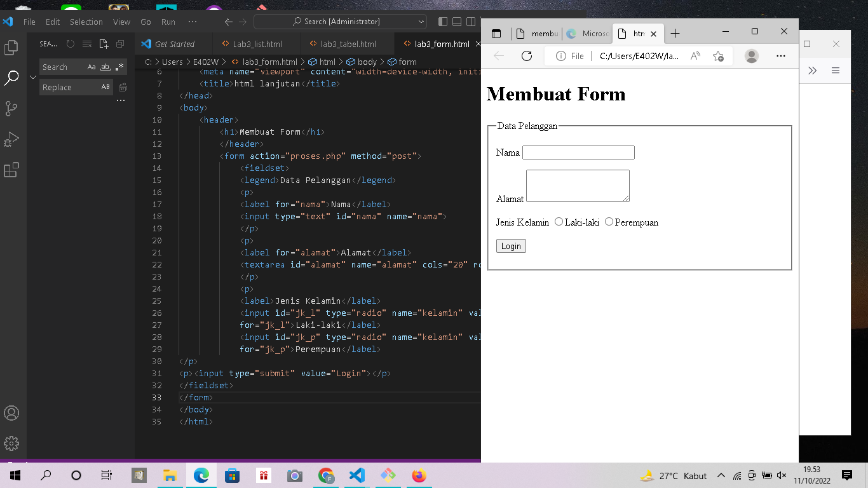The width and height of the screenshot is (868, 488).
Task: Refresh the page in Microsoft Edge
Action: point(527,56)
